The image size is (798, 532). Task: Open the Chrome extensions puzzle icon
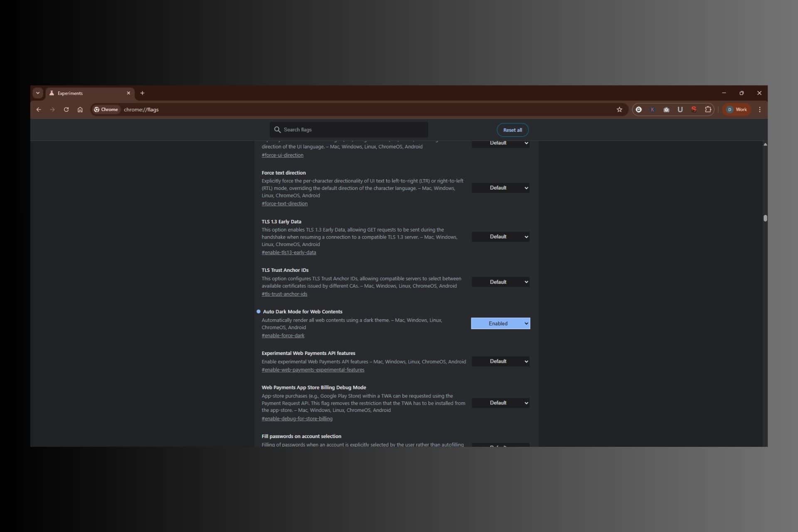708,109
